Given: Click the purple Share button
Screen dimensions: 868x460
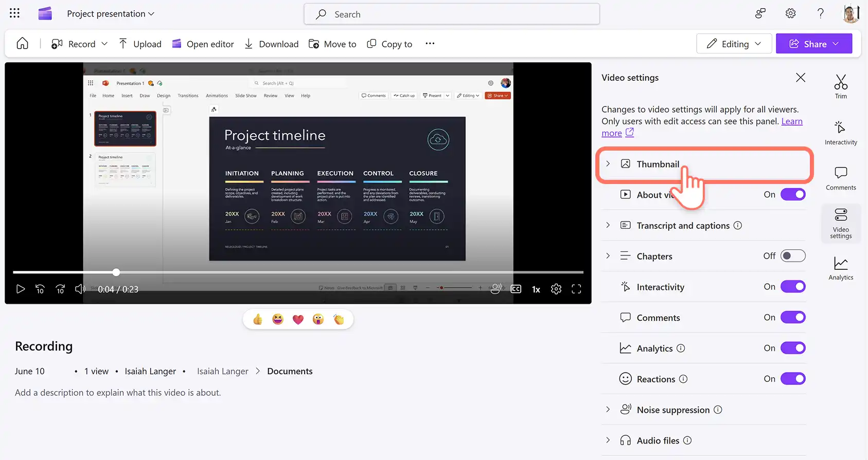Looking at the screenshot, I should pyautogui.click(x=814, y=44).
